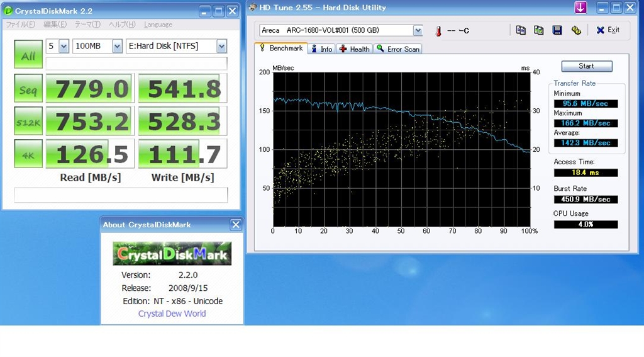Image resolution: width=644 pixels, height=357 pixels.
Task: Open the Error Scan tab
Action: pos(398,49)
